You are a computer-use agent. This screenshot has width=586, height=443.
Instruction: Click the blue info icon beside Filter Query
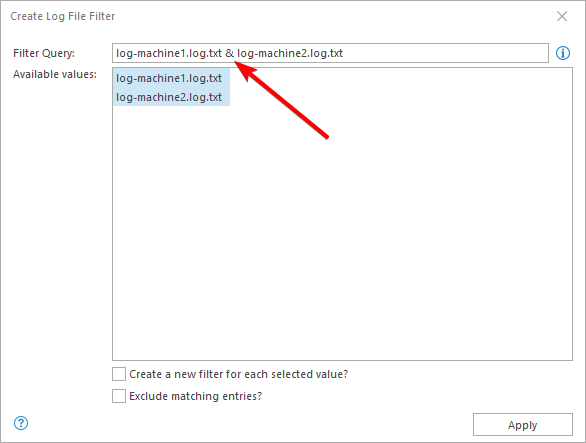(563, 53)
